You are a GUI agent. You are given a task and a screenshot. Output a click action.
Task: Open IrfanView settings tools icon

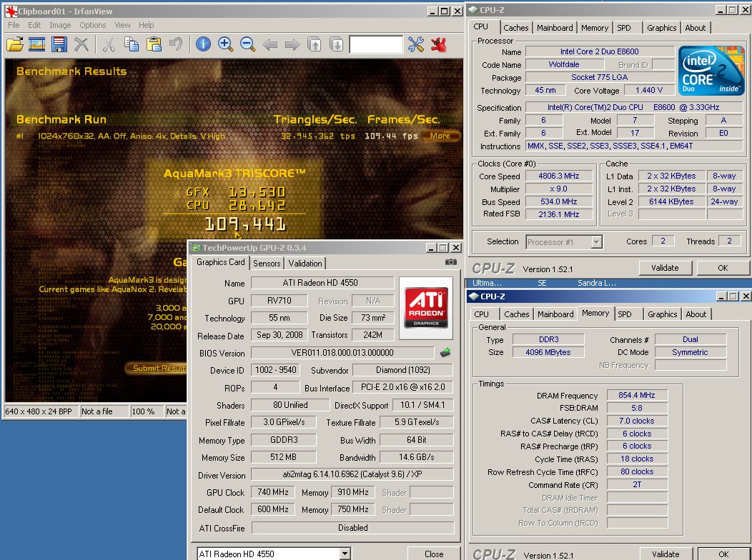[416, 44]
